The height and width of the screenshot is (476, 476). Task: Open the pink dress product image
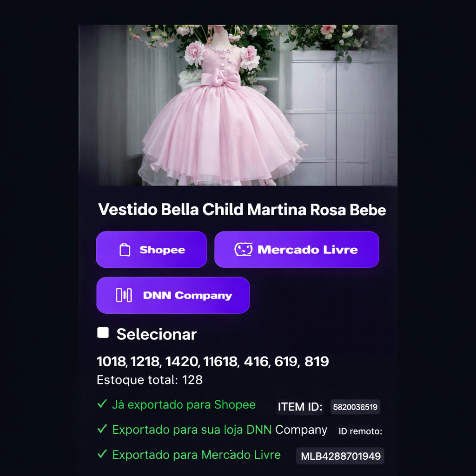pyautogui.click(x=238, y=105)
